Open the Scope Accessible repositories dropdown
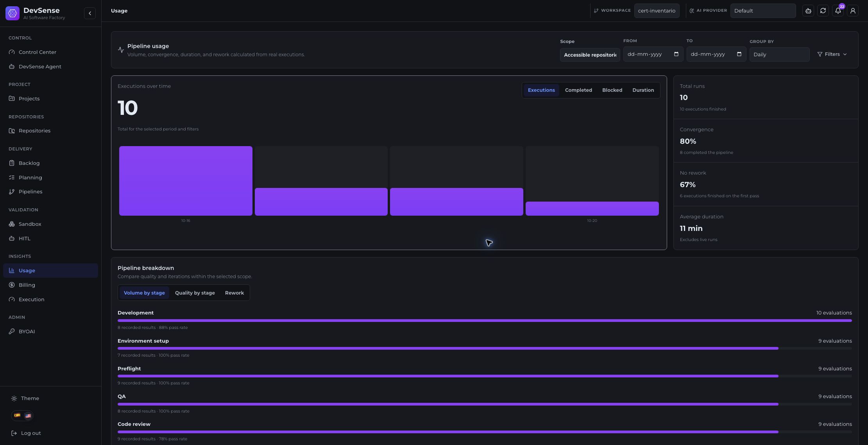Viewport: 868px width, 445px height. (x=590, y=55)
